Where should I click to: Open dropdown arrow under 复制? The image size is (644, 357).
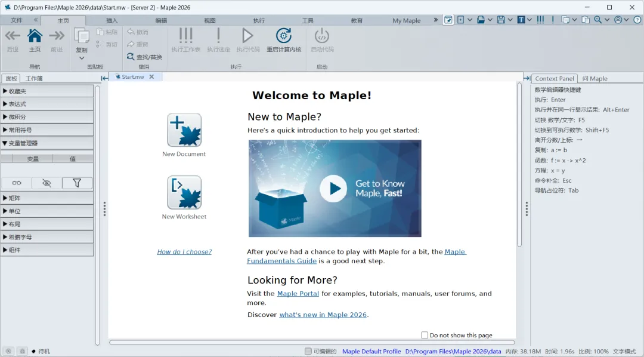[81, 59]
